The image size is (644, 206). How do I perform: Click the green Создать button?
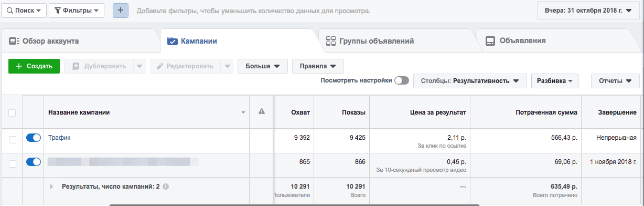pos(34,66)
